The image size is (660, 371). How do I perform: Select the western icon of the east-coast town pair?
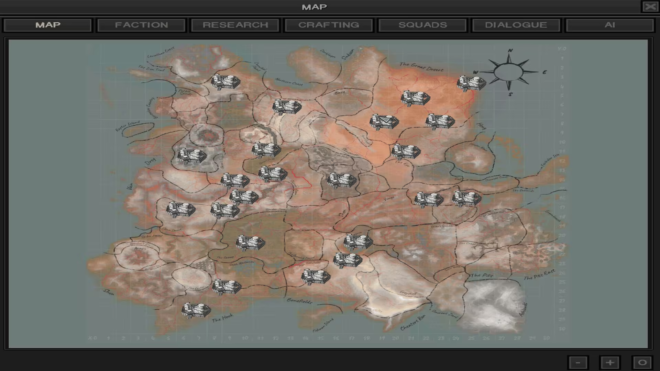(428, 199)
